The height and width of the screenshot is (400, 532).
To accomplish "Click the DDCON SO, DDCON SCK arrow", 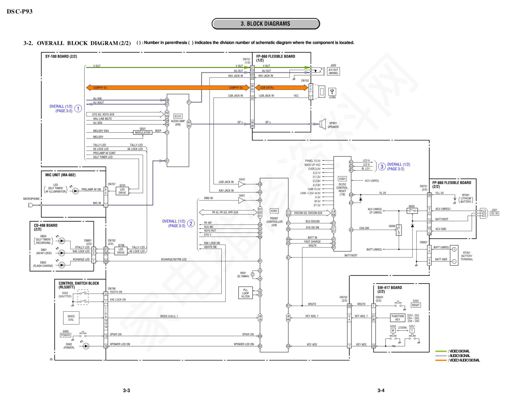I will (x=311, y=213).
